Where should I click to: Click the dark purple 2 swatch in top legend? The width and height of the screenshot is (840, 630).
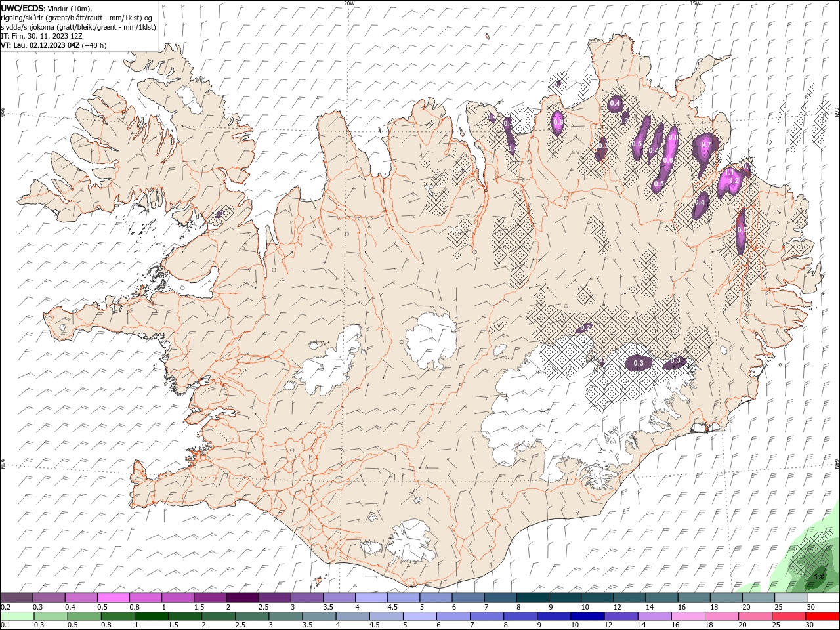click(242, 598)
